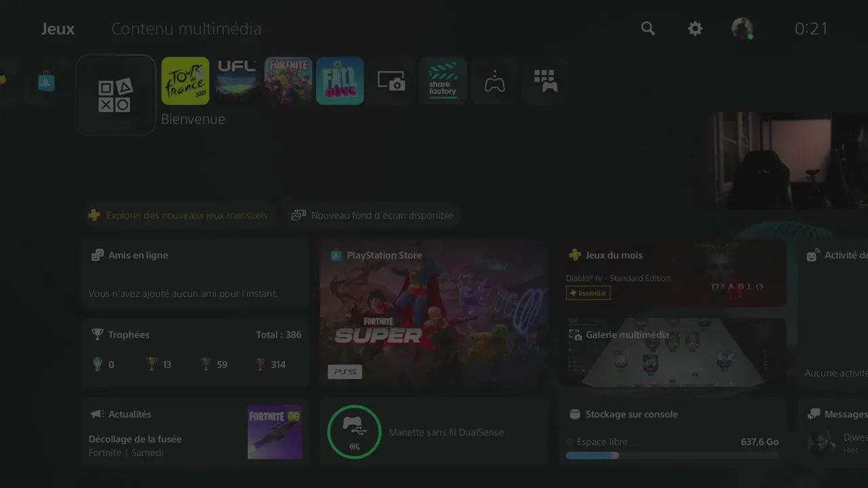Switch to Contenu multimédia tab
Viewport: 868px width, 488px height.
186,28
